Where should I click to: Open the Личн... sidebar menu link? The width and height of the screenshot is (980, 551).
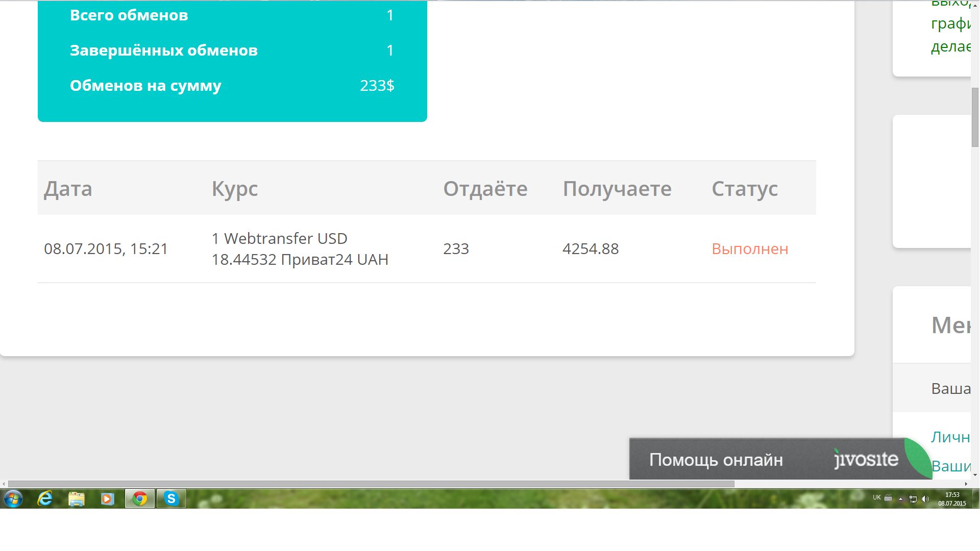[950, 437]
